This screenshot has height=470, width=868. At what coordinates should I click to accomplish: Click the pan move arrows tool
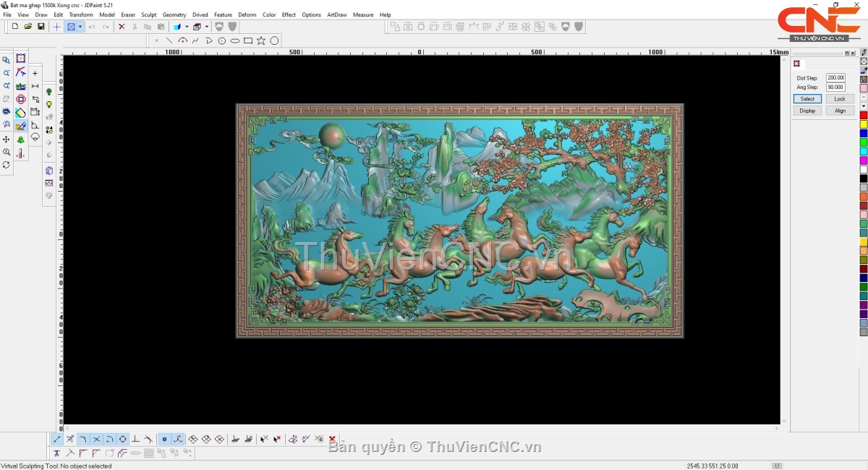[x=7, y=139]
